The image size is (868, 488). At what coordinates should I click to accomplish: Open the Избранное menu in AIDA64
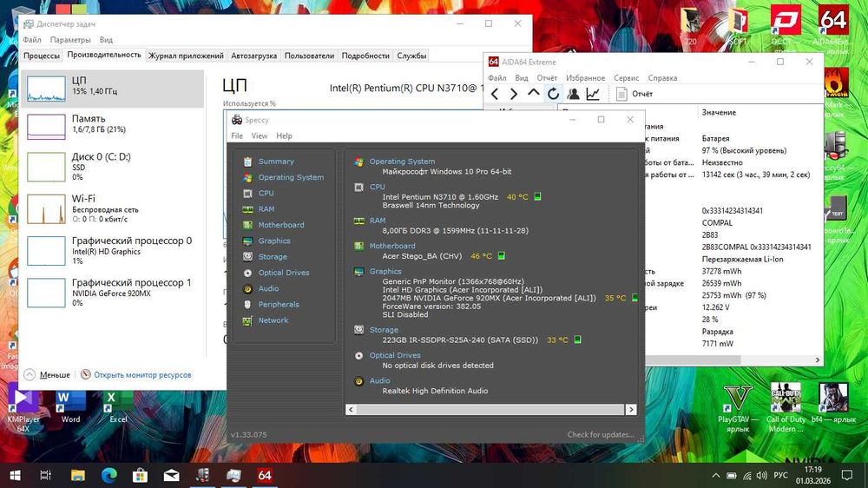click(x=585, y=78)
